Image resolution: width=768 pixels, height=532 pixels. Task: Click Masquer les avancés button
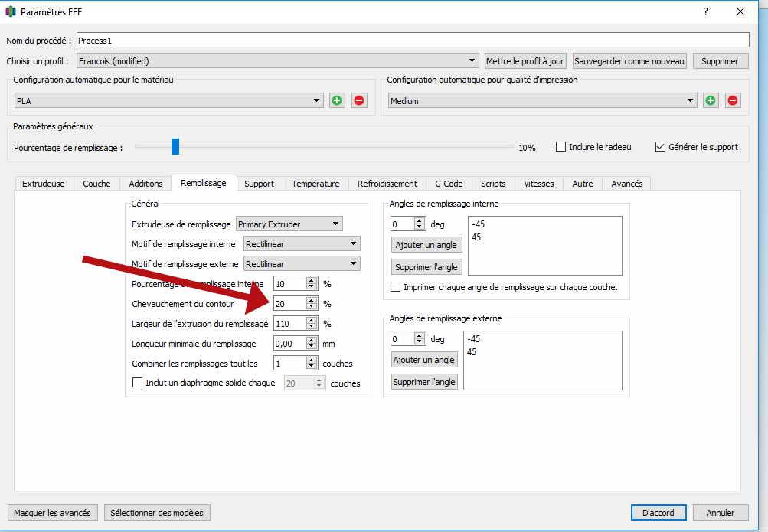click(52, 512)
